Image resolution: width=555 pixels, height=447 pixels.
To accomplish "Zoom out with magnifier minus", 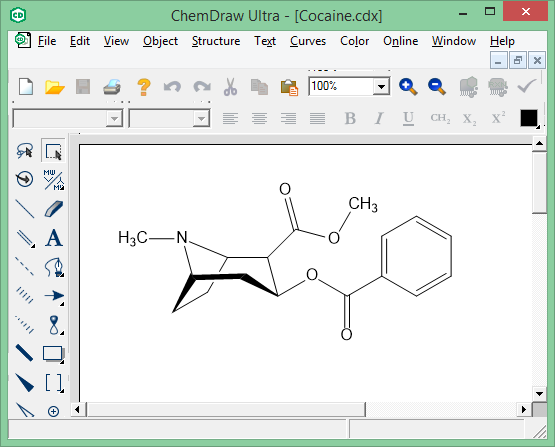I will (x=437, y=87).
